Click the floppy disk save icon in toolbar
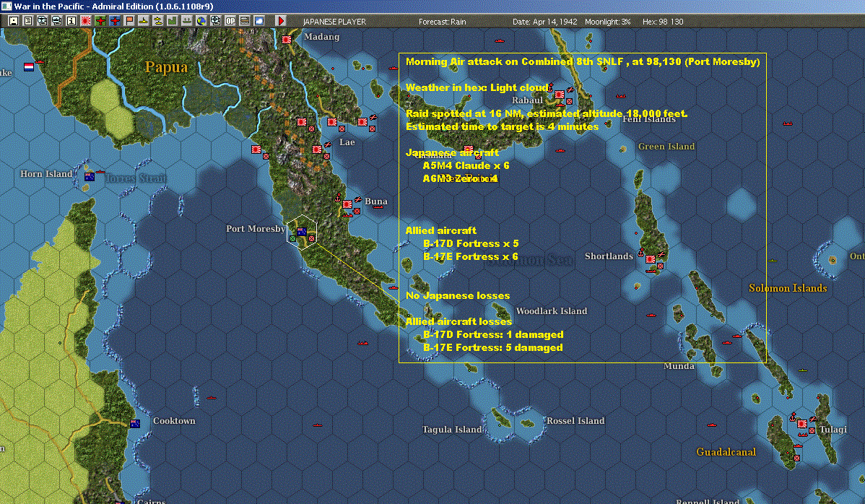This screenshot has height=504, width=865. pos(13,21)
